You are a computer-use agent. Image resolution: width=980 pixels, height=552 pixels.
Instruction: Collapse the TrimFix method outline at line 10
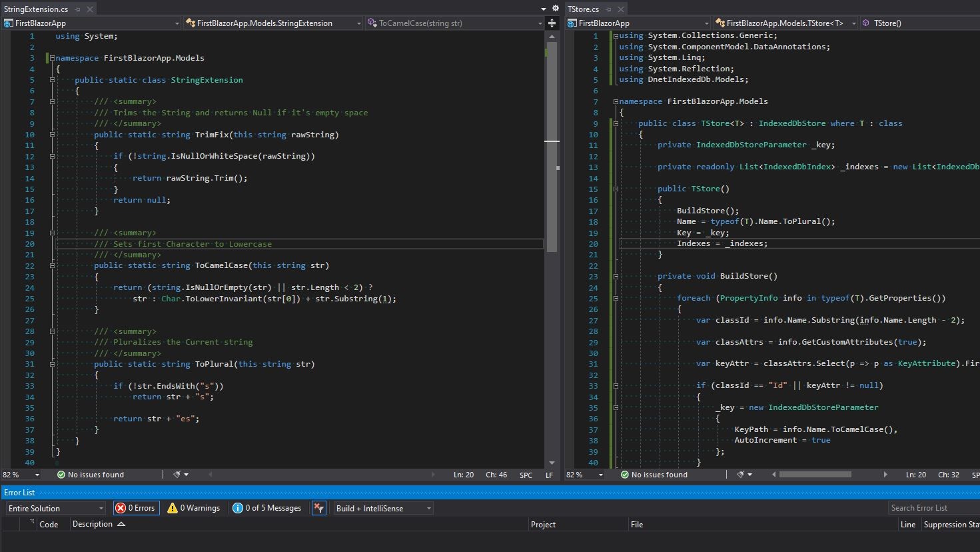(52, 135)
